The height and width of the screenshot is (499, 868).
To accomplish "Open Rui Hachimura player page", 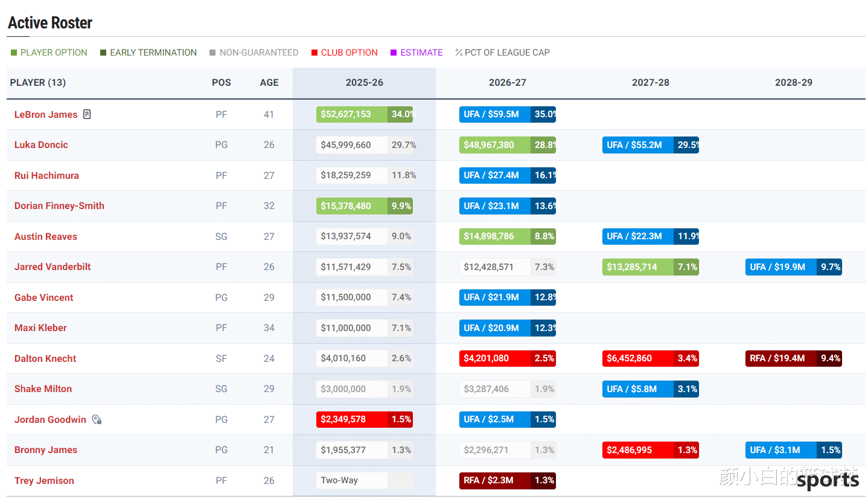I will [46, 176].
